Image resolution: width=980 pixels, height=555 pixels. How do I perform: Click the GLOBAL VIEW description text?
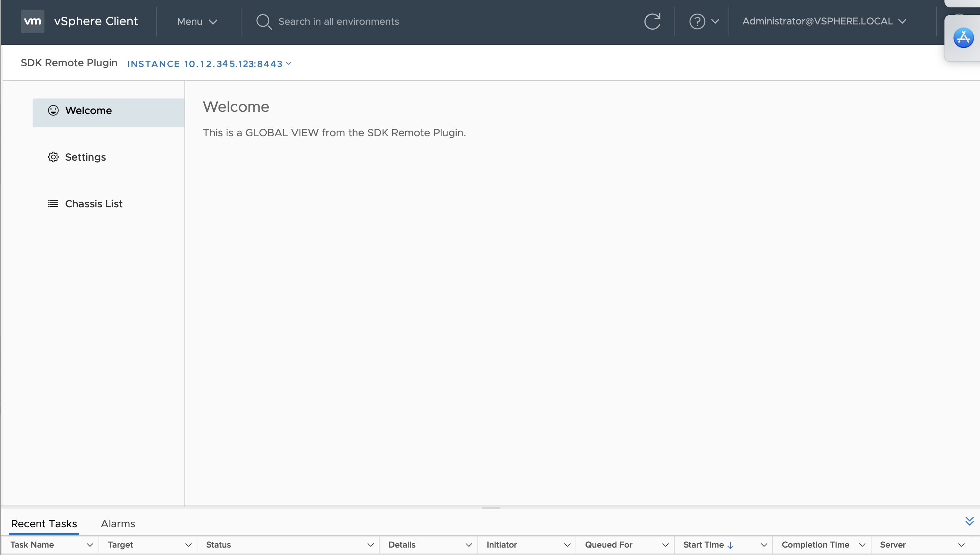tap(334, 133)
